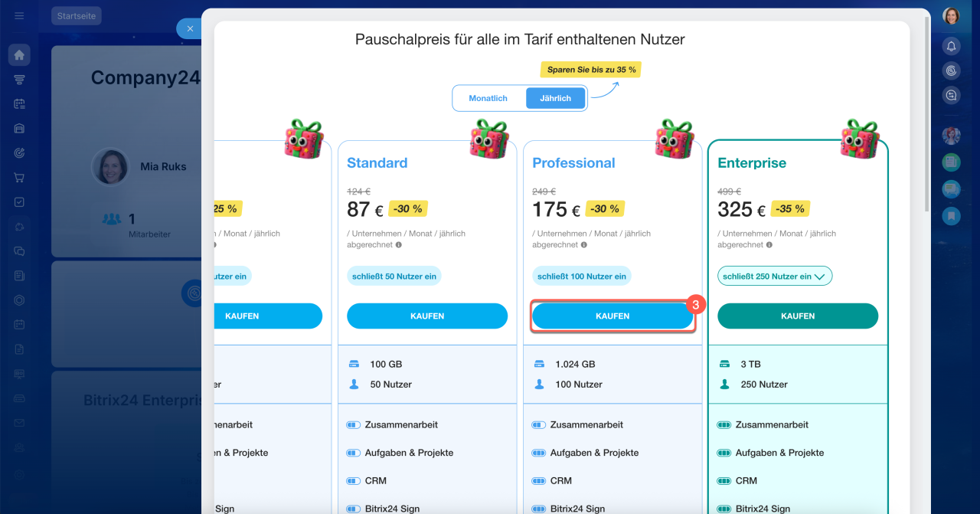980x514 pixels.
Task: Click the pricing panel vertical scrollbar
Action: (929, 115)
